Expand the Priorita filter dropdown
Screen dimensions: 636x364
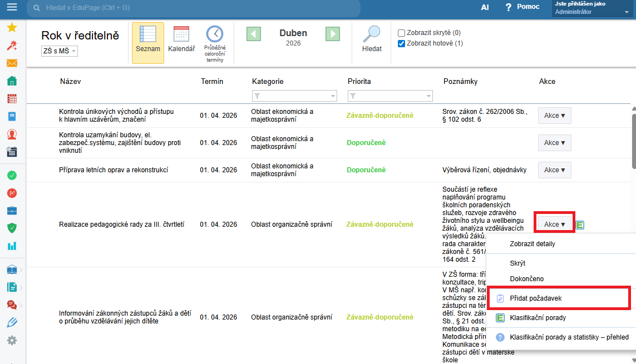[390, 96]
